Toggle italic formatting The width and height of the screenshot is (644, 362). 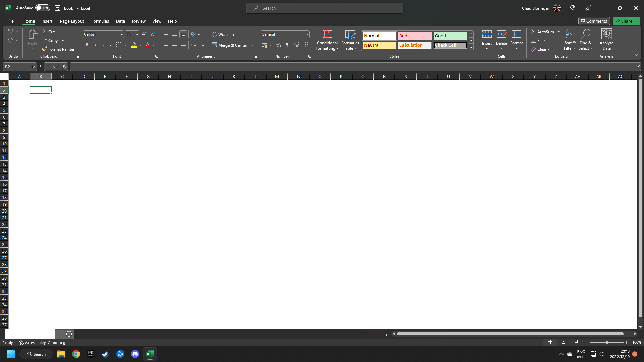tap(95, 45)
